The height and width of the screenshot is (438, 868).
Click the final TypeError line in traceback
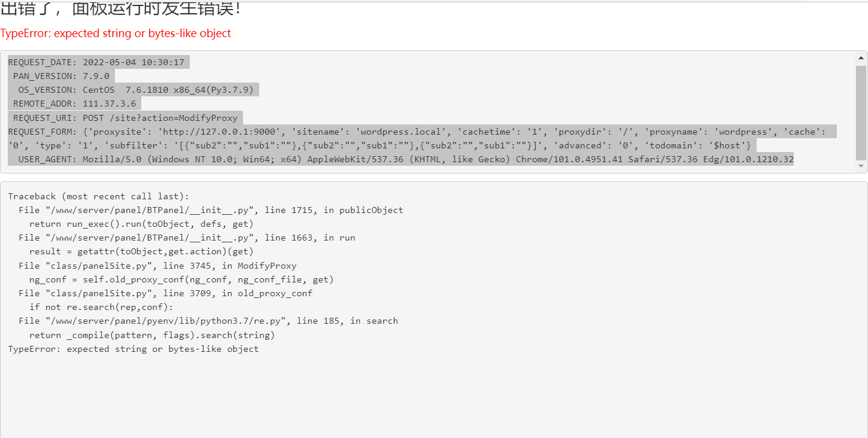(133, 349)
